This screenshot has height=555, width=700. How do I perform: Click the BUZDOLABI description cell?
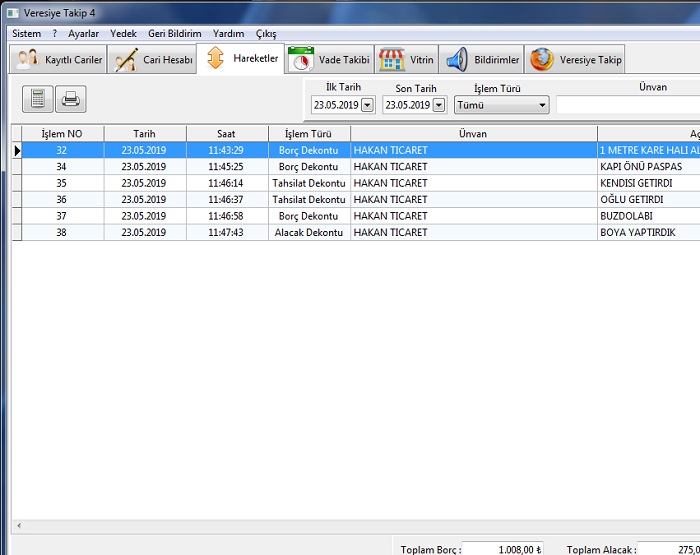(649, 216)
